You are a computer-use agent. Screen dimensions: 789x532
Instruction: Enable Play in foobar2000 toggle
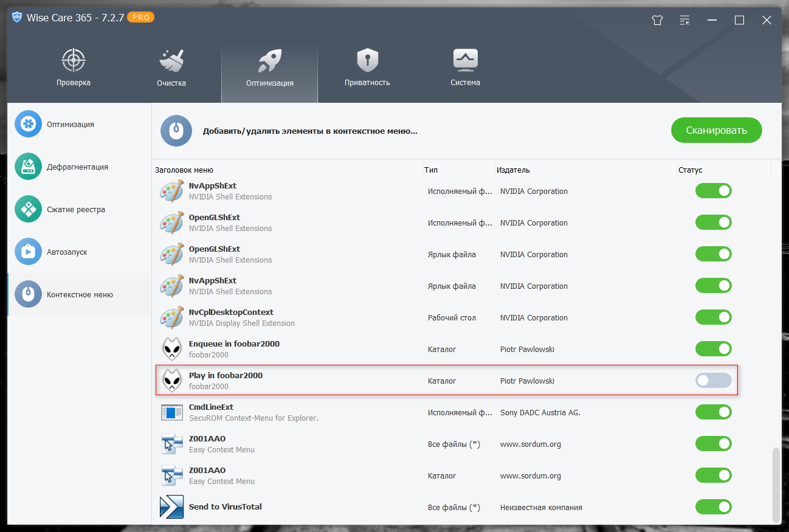pos(714,381)
